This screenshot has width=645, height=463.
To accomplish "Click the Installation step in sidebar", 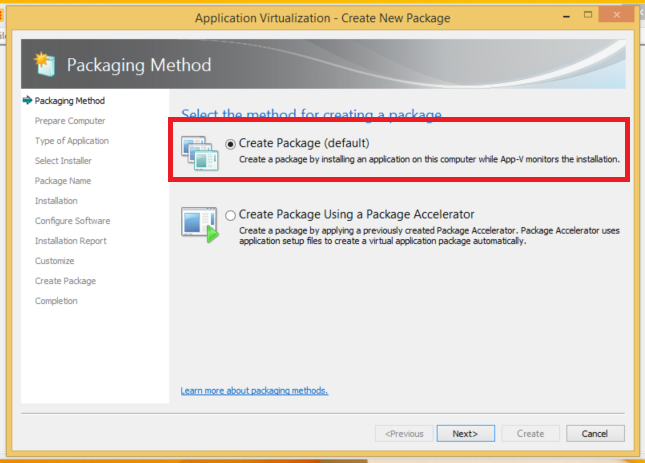I will 56,201.
